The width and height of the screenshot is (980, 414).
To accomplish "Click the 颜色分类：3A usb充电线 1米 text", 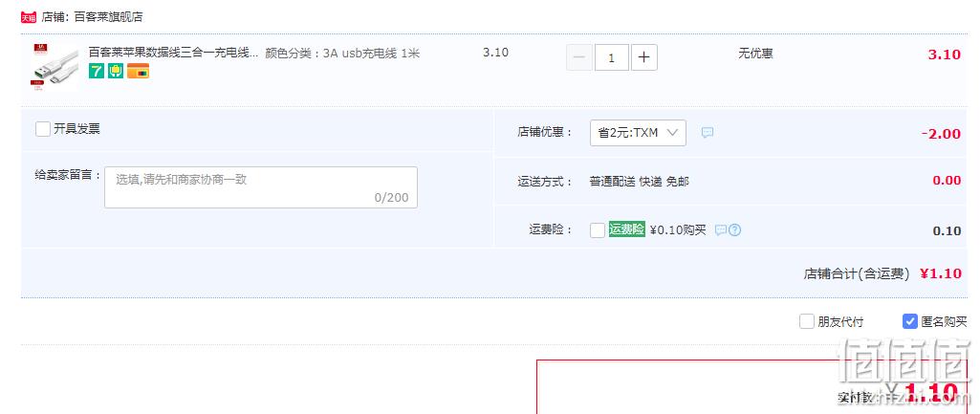I will (x=342, y=54).
